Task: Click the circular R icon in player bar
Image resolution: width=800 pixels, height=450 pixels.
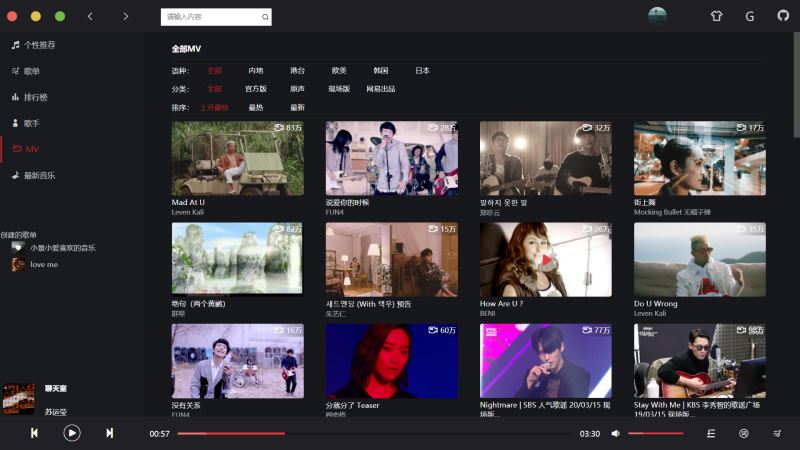Action: (x=744, y=433)
